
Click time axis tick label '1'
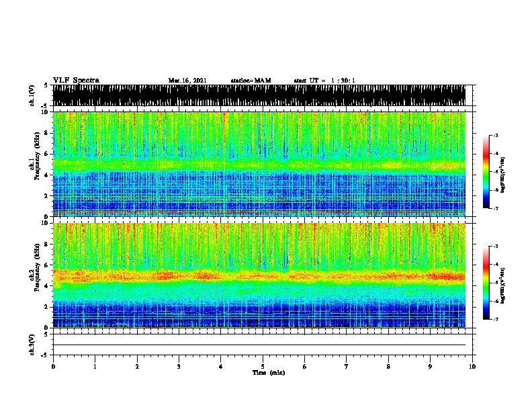[x=95, y=367]
